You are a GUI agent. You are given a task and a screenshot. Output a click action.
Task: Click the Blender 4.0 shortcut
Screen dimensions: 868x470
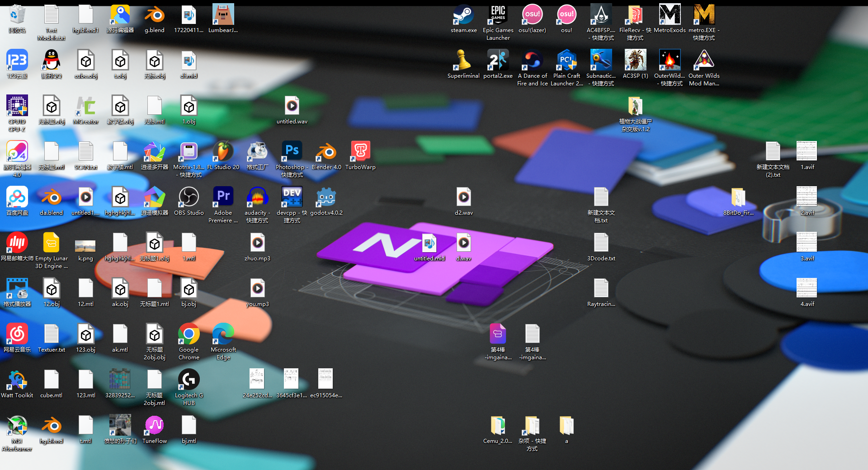click(326, 152)
